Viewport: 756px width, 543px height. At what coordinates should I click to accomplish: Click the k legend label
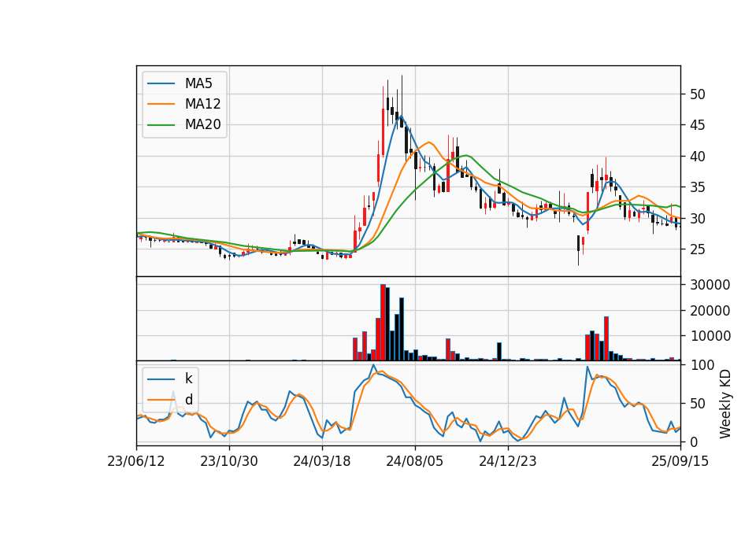(188, 379)
